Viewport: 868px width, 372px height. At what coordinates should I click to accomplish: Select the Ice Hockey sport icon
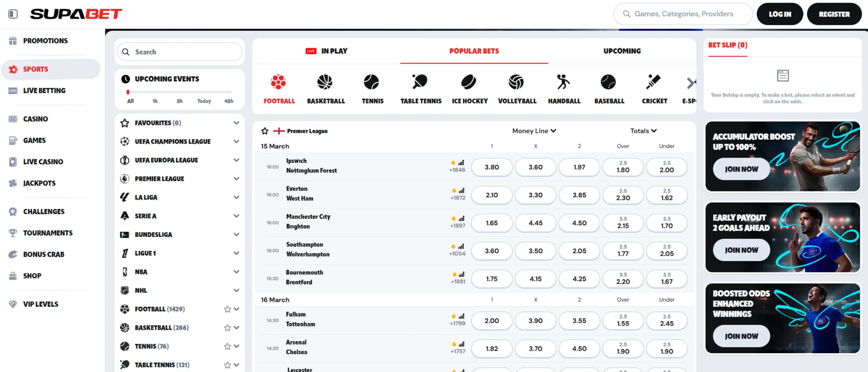pyautogui.click(x=469, y=82)
